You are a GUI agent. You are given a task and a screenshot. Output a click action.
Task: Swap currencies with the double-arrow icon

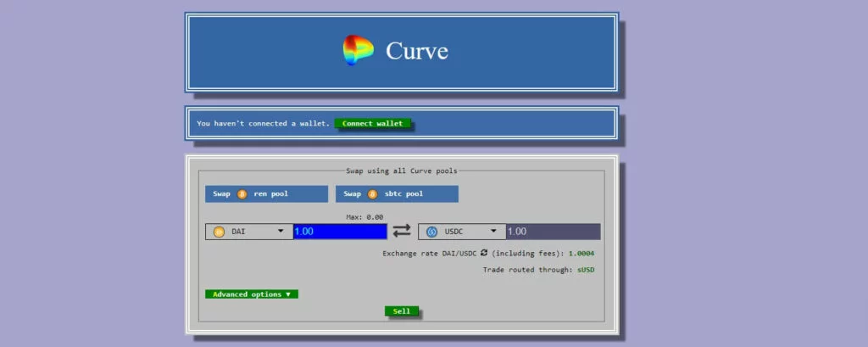click(x=402, y=231)
